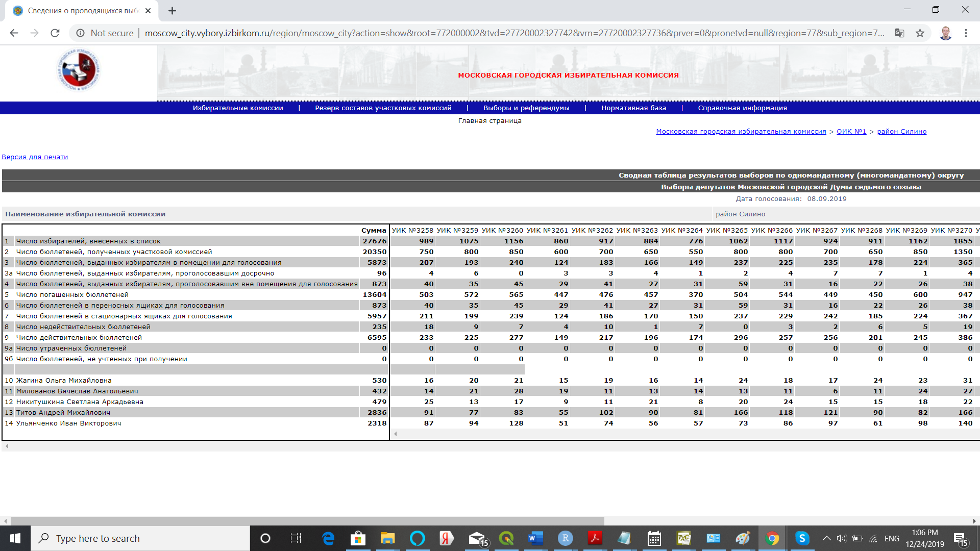The image size is (980, 551).
Task: Click the browser reload page icon
Action: pyautogui.click(x=55, y=33)
